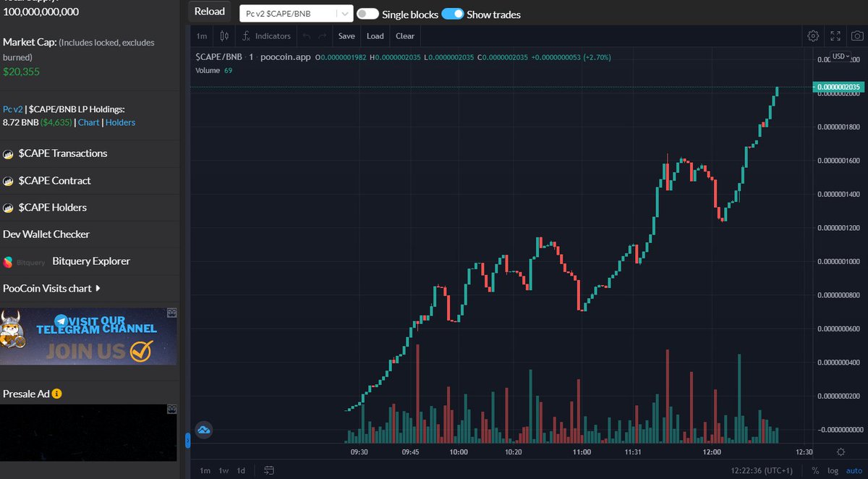Image resolution: width=868 pixels, height=479 pixels.
Task: Toggle the Show trades switch
Action: [452, 14]
